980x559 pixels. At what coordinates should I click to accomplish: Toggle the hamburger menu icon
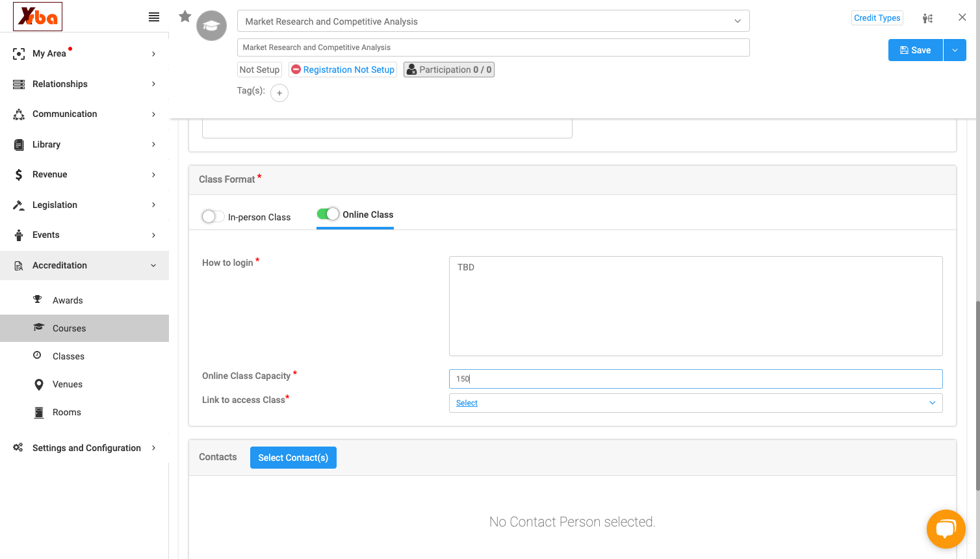(x=154, y=17)
